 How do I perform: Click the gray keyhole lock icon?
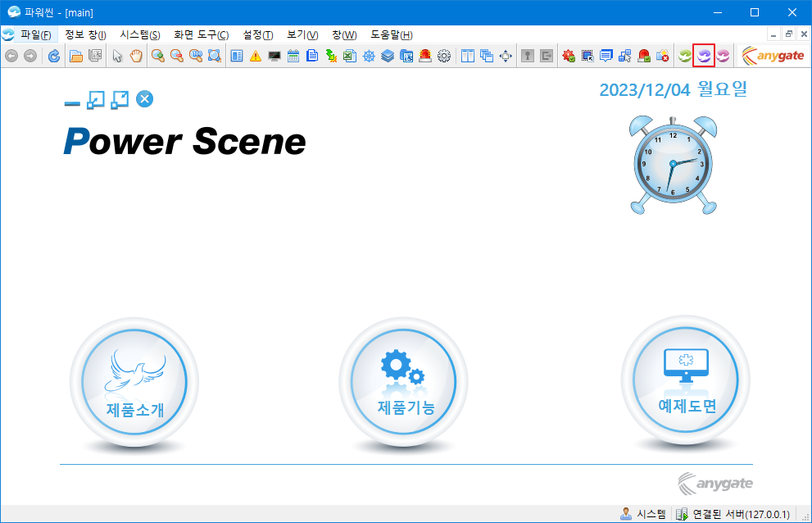527,56
